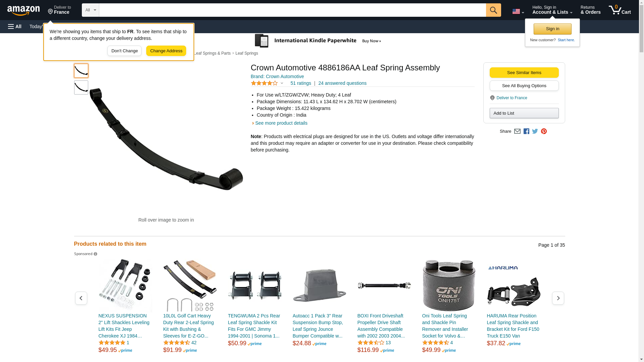Open Account & Lists menu
Screen dimensions: 644x362
point(552,10)
